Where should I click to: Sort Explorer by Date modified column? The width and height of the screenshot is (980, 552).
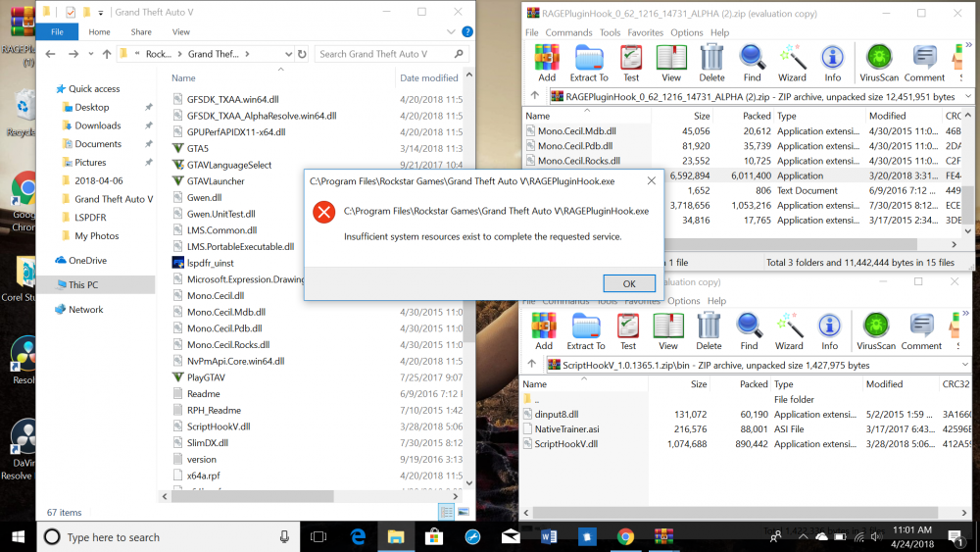(429, 78)
